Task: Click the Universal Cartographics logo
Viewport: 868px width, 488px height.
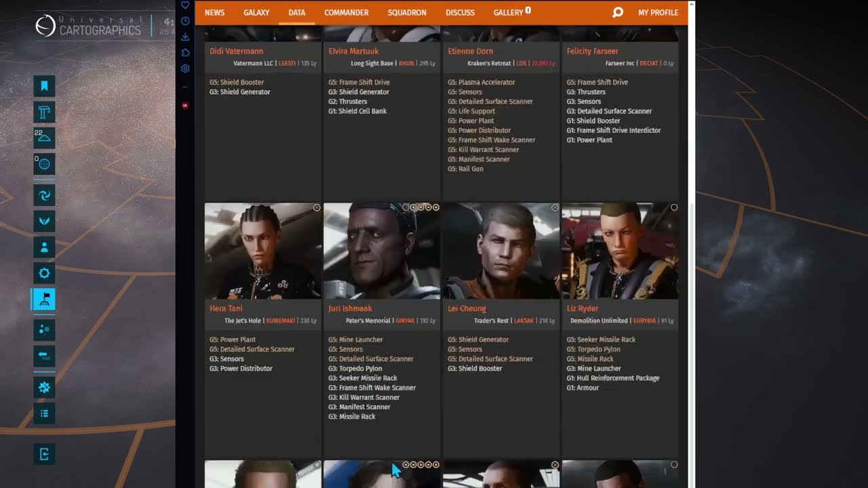Action: pos(88,26)
